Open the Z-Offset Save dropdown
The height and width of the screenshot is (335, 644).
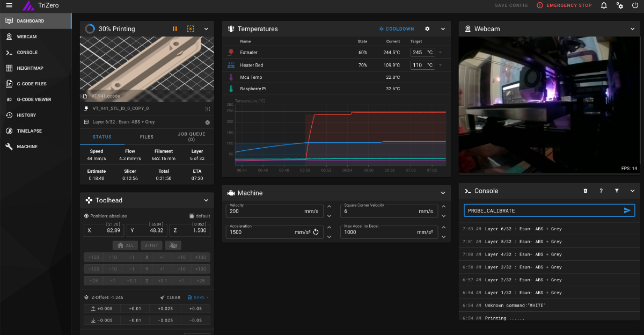[x=198, y=297]
